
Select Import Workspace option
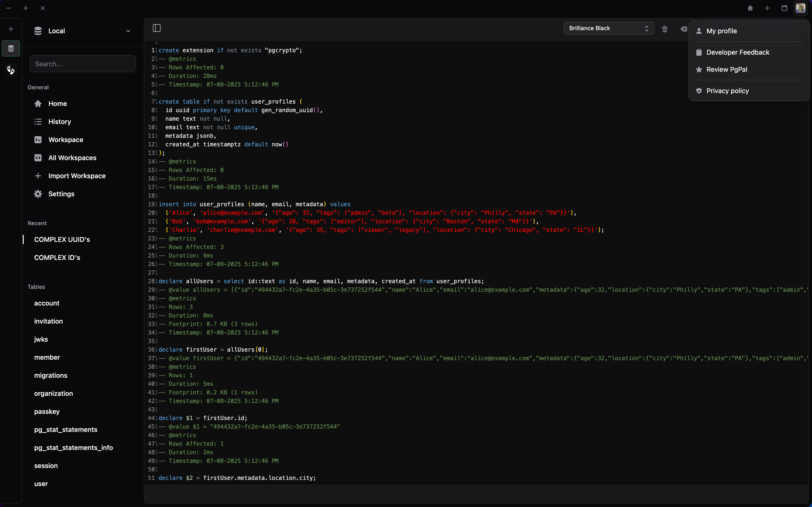click(82, 176)
